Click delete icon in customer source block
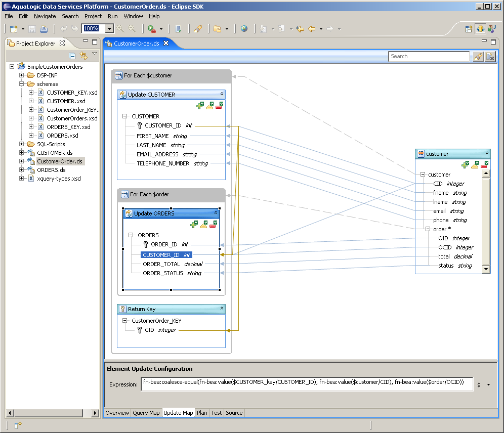 [484, 165]
